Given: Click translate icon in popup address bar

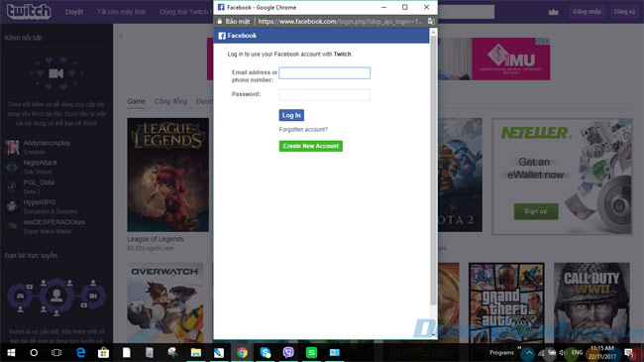Looking at the screenshot, I should coord(431,21).
